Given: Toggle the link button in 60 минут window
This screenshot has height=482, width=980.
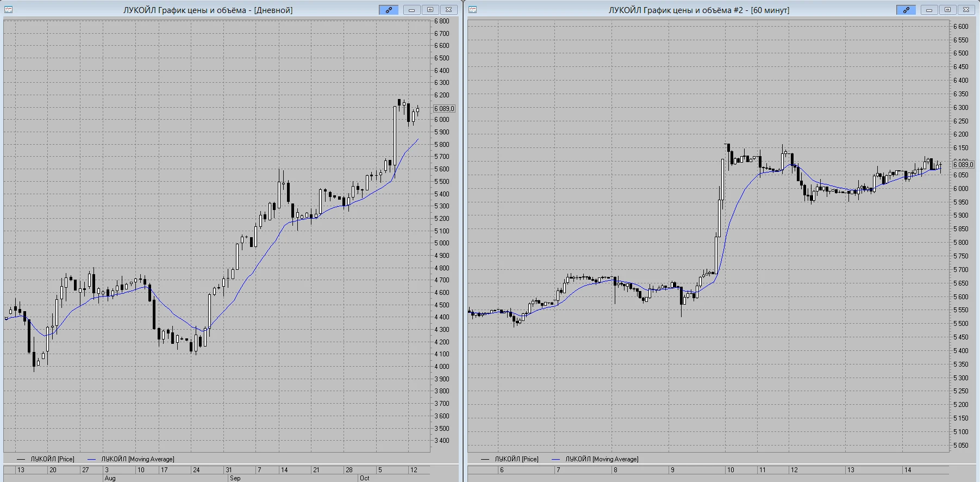Looking at the screenshot, I should tap(906, 10).
